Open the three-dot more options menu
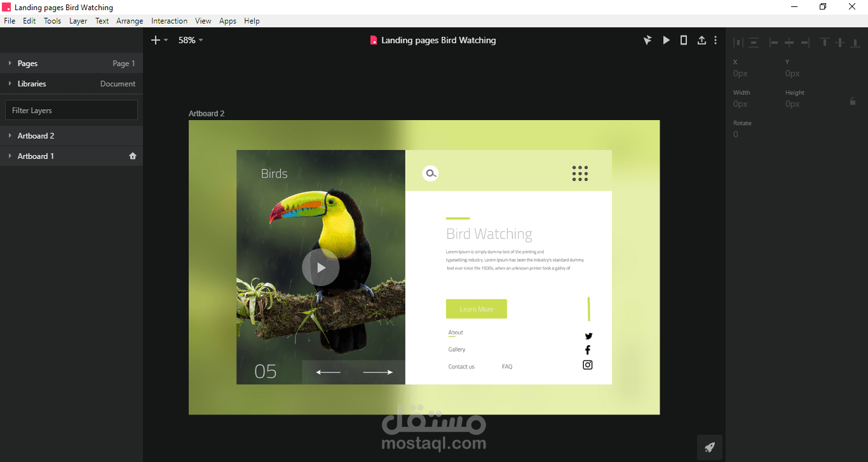 (x=715, y=40)
